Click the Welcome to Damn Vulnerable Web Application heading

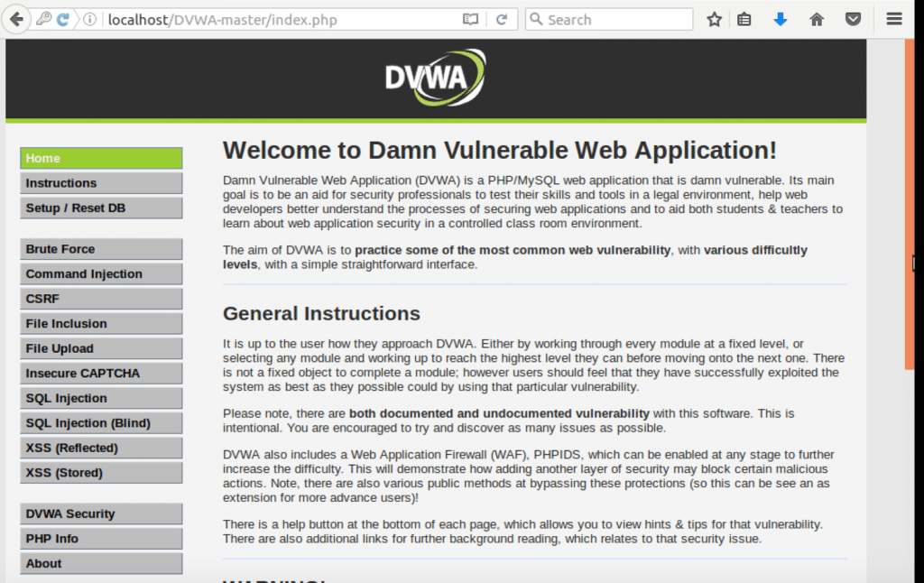coord(500,151)
